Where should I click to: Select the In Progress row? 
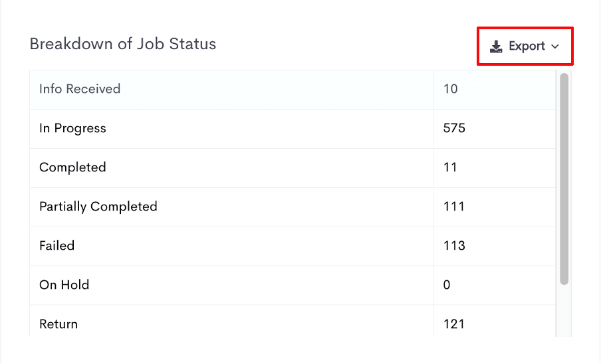pos(293,129)
